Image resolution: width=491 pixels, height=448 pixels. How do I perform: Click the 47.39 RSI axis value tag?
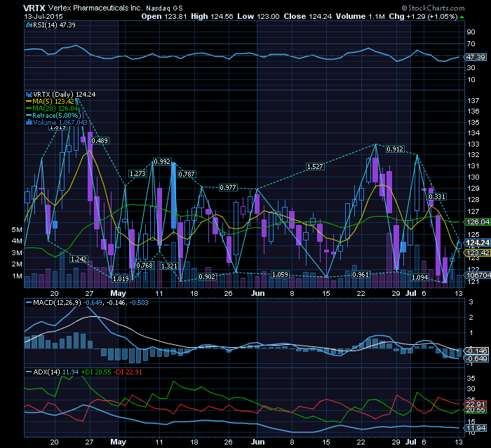tap(476, 57)
